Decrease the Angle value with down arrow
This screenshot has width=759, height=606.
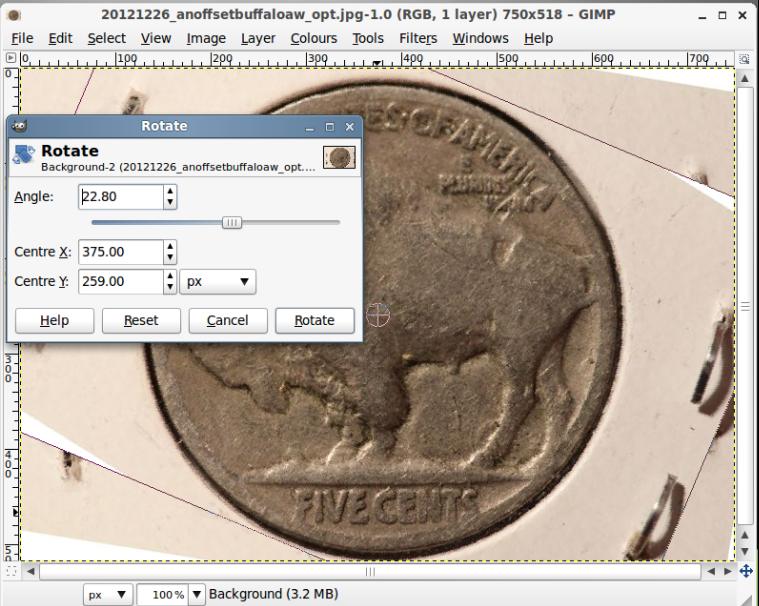[170, 202]
